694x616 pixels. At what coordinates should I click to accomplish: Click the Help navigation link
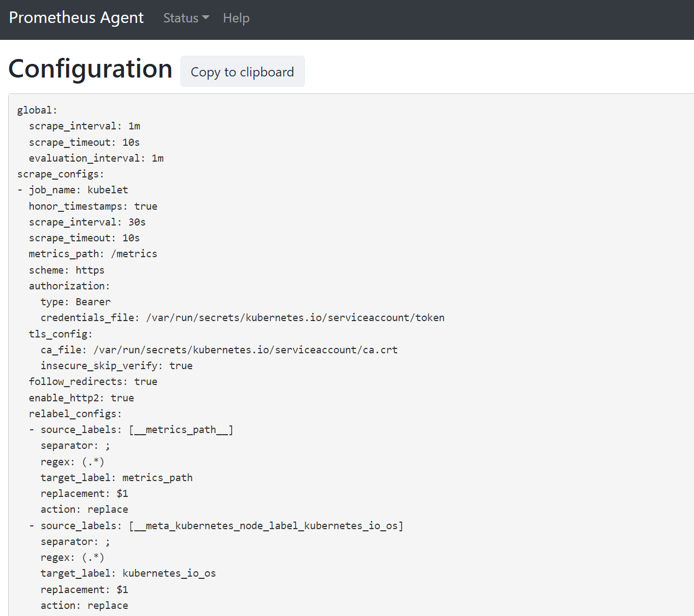click(x=236, y=18)
